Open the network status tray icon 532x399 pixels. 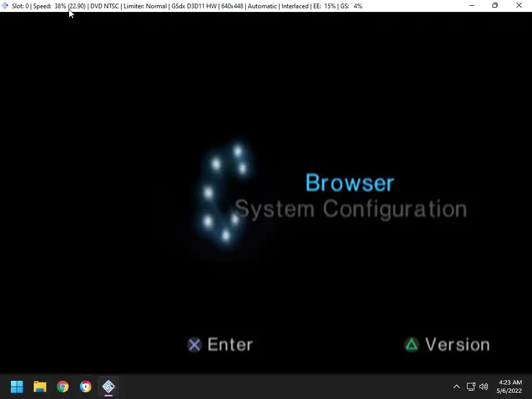(471, 387)
